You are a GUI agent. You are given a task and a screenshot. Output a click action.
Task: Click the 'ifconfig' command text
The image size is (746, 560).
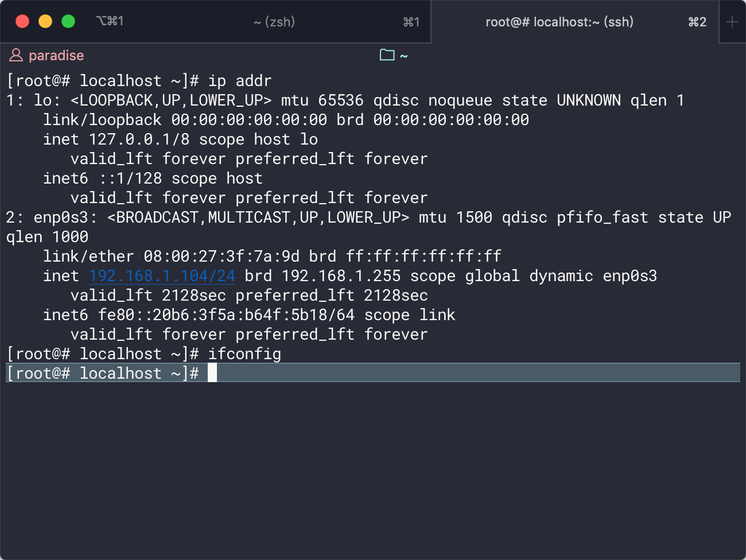[x=244, y=354]
